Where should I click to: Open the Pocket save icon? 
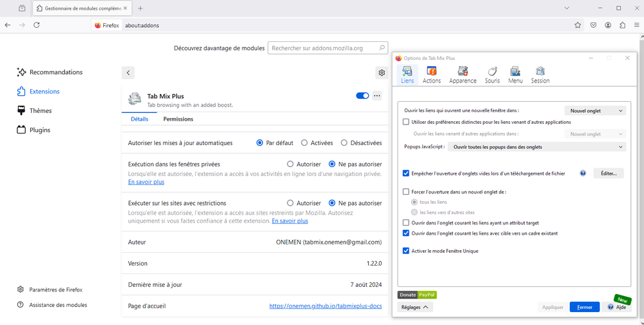[594, 25]
